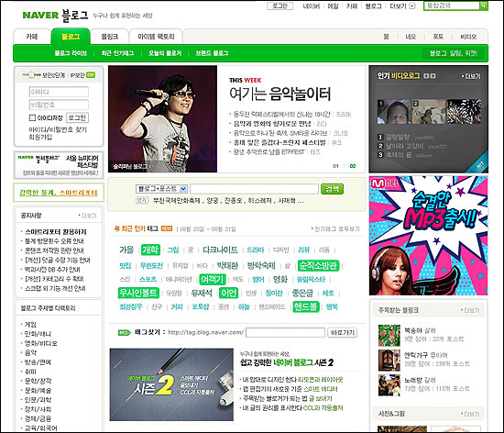Select the 영화/비디오 directory category
The width and height of the screenshot is (504, 433).
[x=41, y=343]
